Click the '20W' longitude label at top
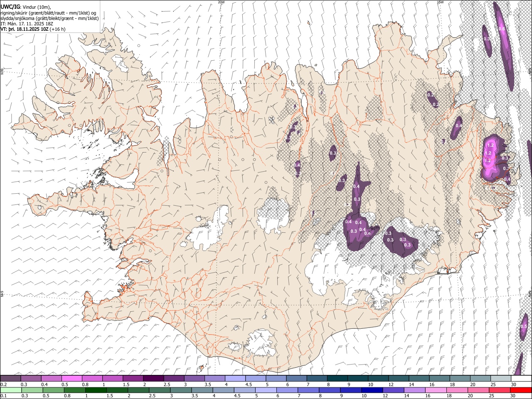This screenshot has width=532, height=399. click(221, 2)
